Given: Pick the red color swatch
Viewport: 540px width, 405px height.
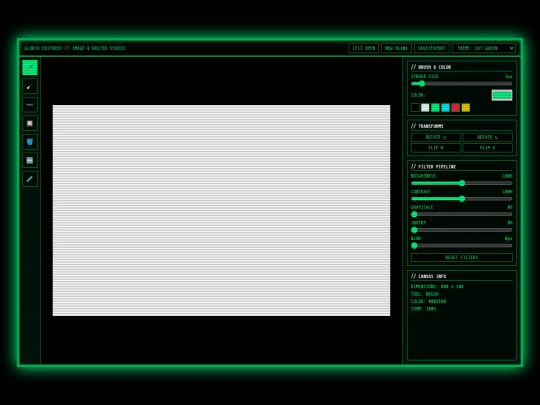Looking at the screenshot, I should coord(456,108).
